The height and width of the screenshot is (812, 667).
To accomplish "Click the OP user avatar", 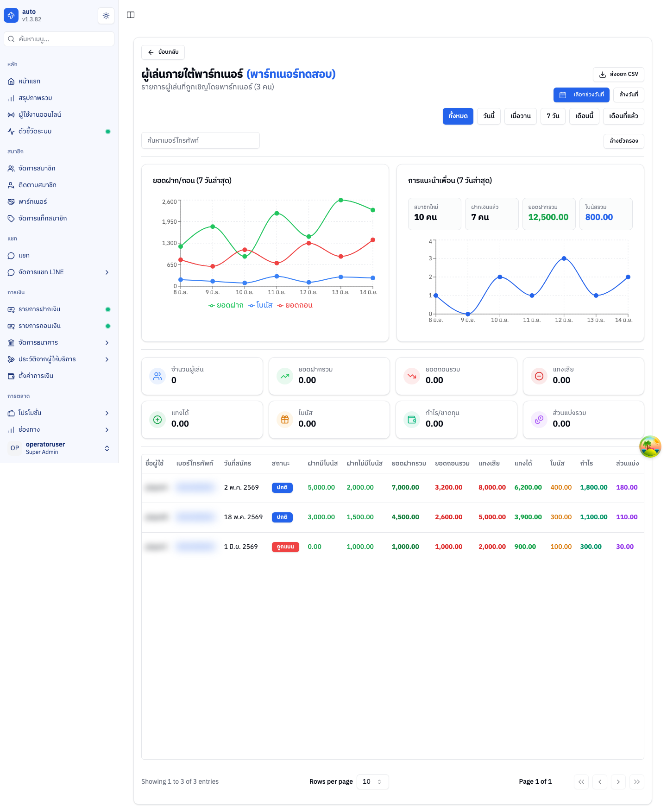I will click(x=15, y=448).
